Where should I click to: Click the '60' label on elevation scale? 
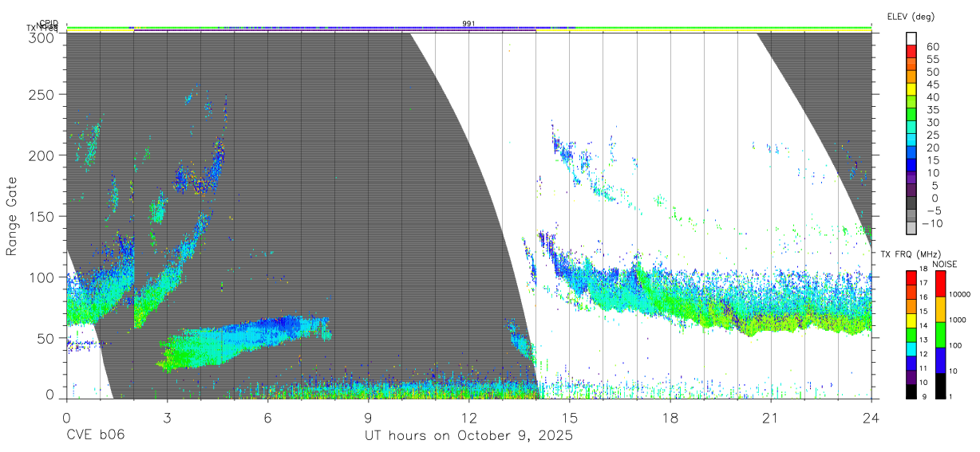pos(932,47)
